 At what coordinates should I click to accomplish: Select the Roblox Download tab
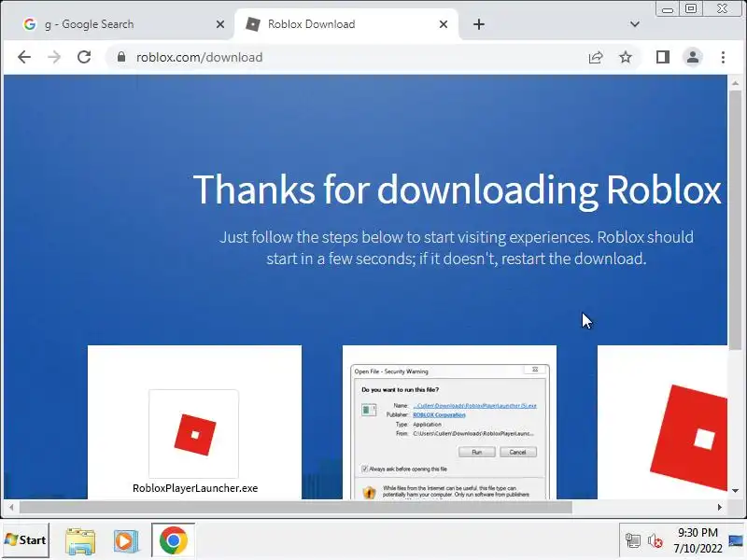(346, 24)
